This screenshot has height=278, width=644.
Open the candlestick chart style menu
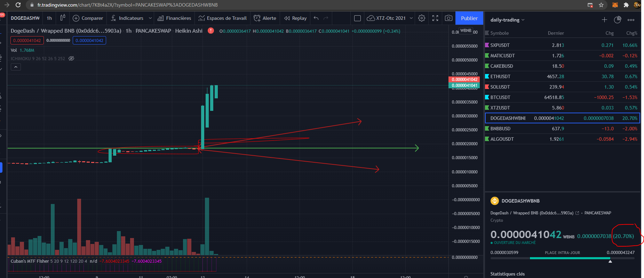click(63, 18)
